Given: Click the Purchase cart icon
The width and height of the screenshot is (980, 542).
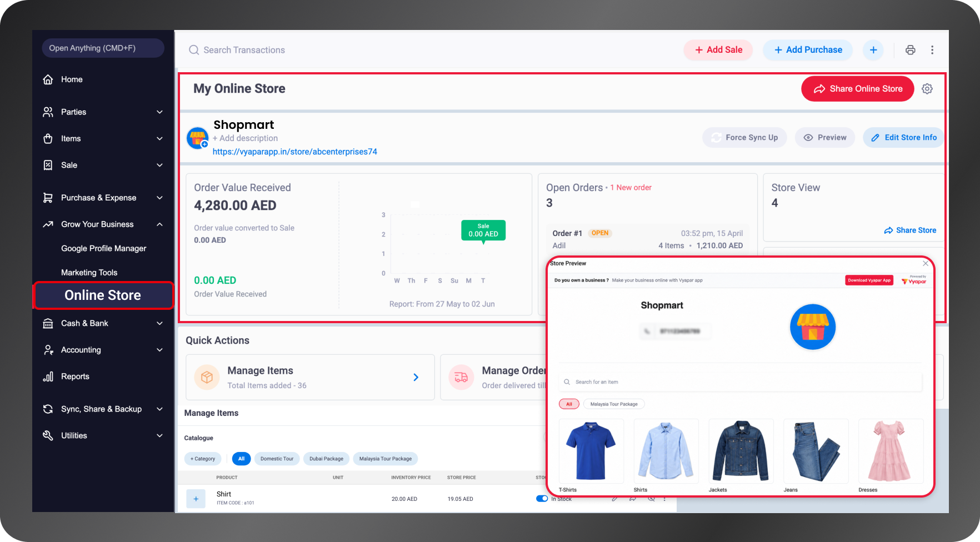Looking at the screenshot, I should pos(48,198).
